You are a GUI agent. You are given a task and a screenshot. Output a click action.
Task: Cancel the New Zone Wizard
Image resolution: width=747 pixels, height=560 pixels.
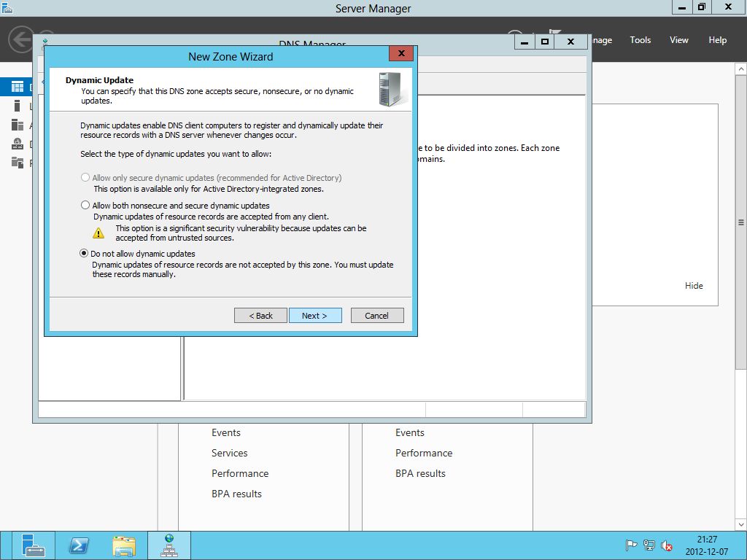click(377, 315)
